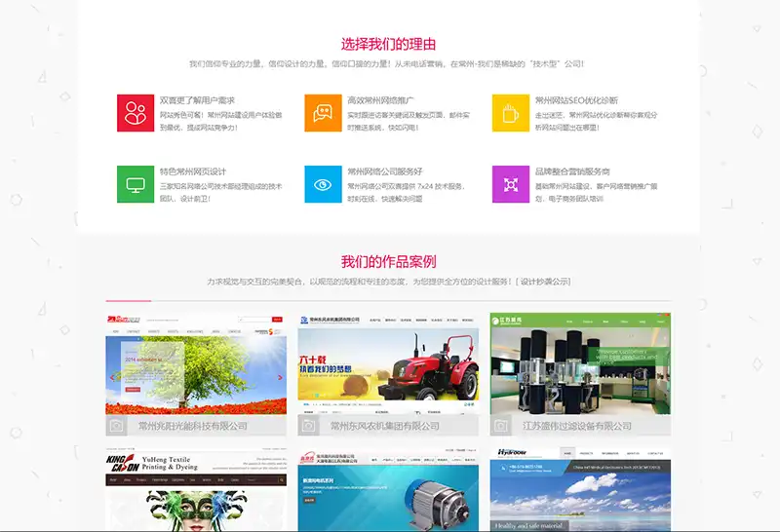
Task: Select the 常州网站SEO优化诊断 heading
Action: 576,100
